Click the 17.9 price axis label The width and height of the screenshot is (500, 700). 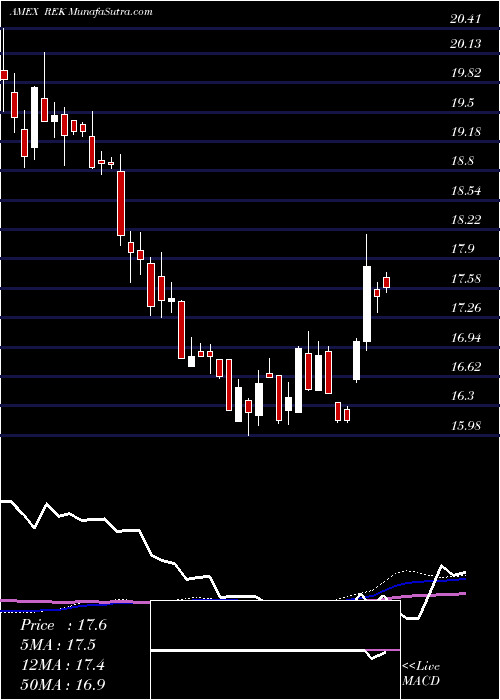(462, 249)
